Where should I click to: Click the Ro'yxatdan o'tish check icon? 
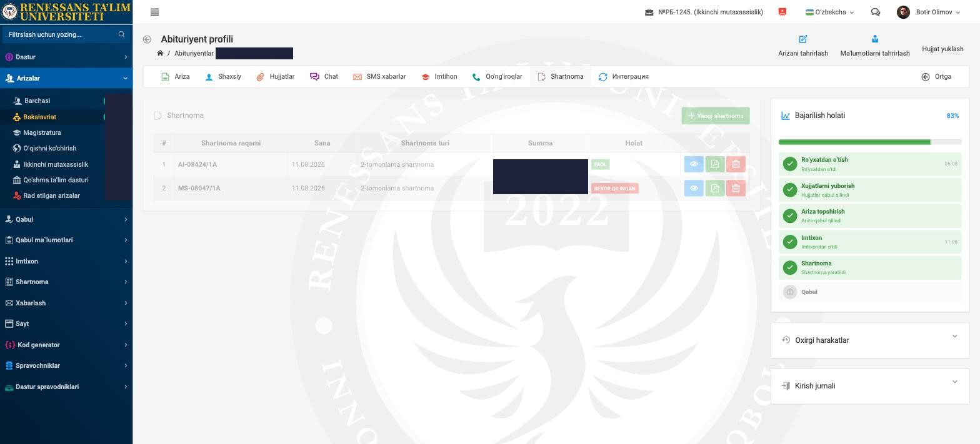click(790, 164)
